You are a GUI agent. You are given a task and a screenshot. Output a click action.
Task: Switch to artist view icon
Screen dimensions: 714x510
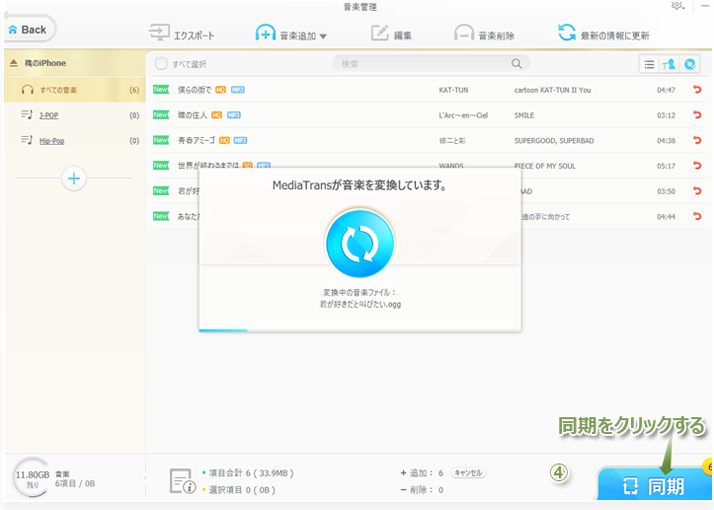[669, 64]
